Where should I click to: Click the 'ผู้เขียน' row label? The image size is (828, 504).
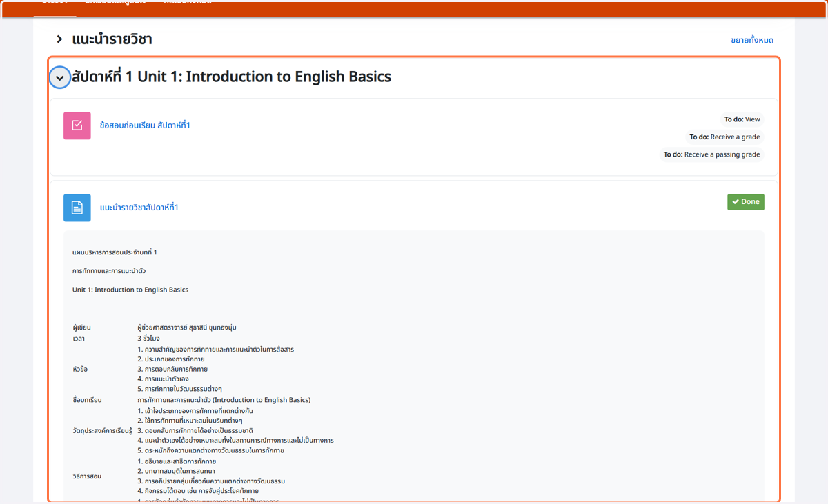pos(81,327)
